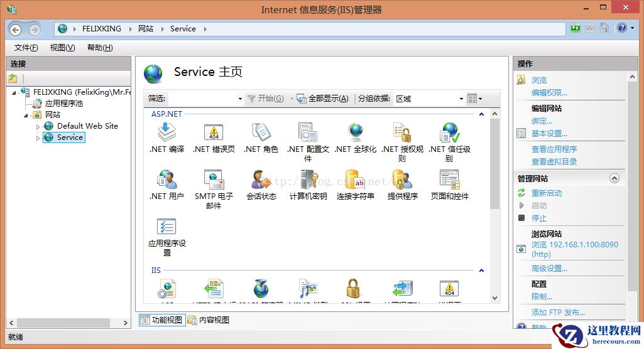Screen dimensions: 644x349
Task: Open the 文件(F) menu
Action: tap(26, 48)
